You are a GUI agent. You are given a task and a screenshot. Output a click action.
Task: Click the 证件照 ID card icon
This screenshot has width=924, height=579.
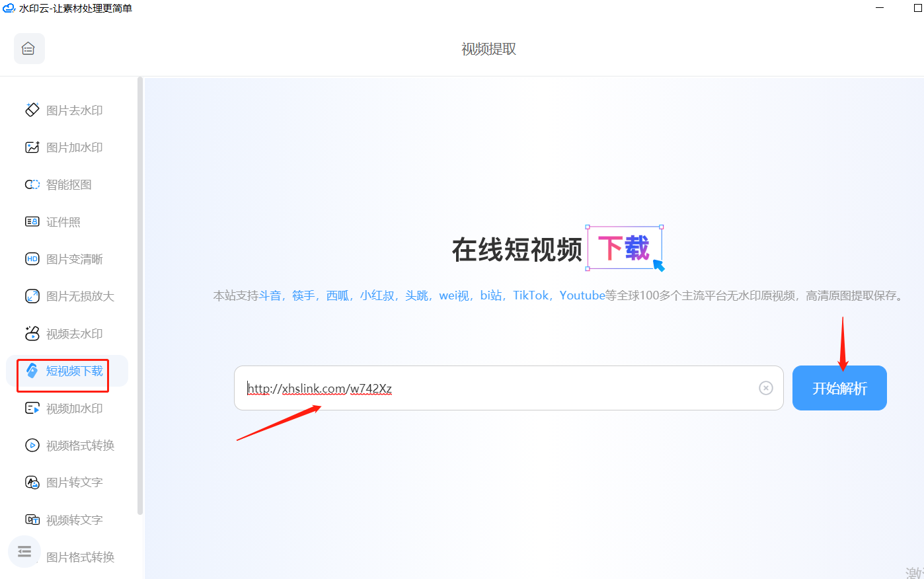point(32,221)
